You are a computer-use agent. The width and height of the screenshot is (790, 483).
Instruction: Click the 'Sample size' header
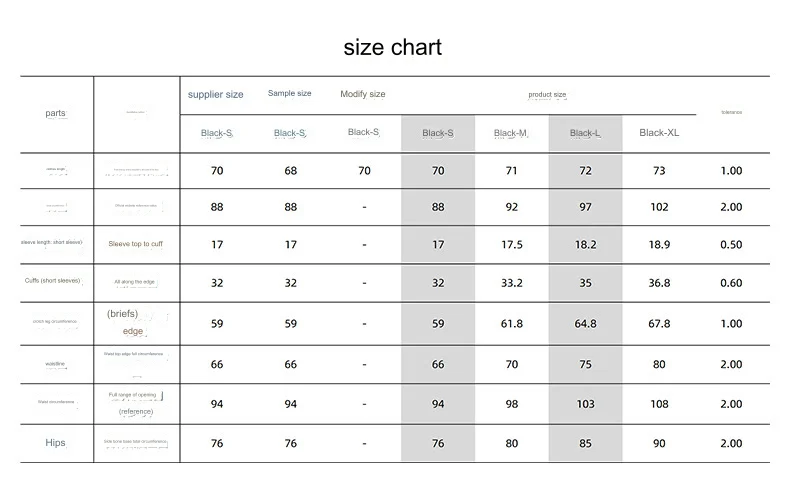click(290, 93)
